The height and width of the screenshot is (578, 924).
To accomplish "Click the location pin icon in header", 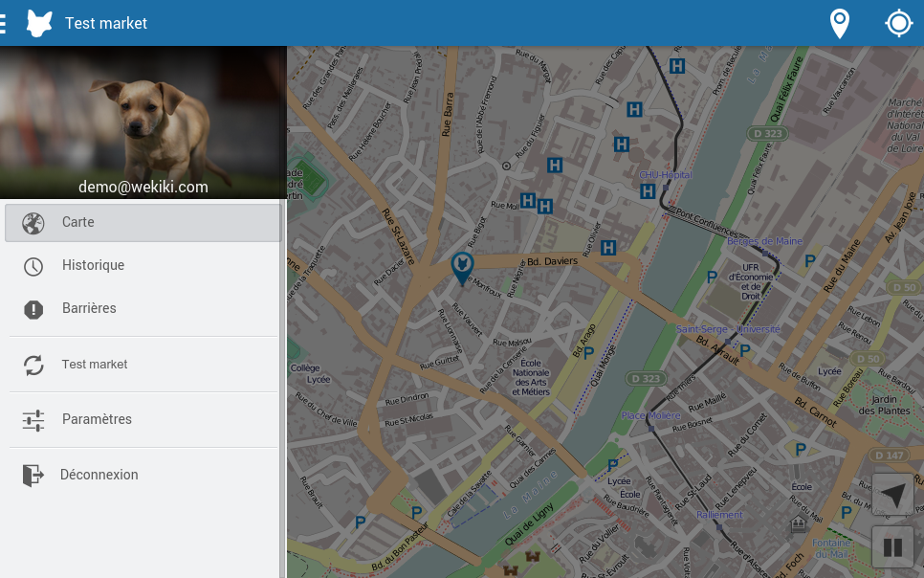I will (x=839, y=24).
